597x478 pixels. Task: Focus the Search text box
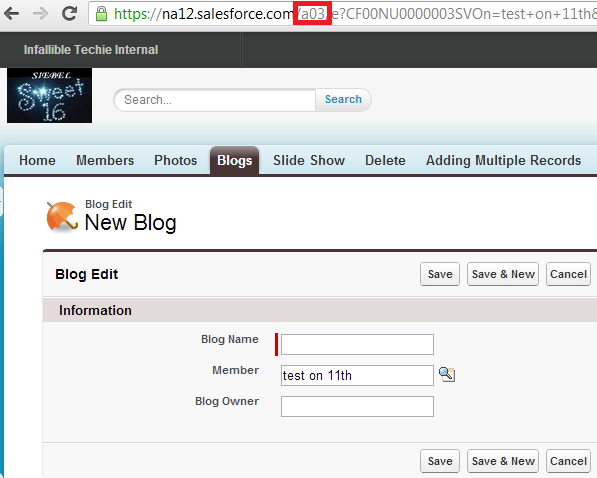pyautogui.click(x=215, y=100)
